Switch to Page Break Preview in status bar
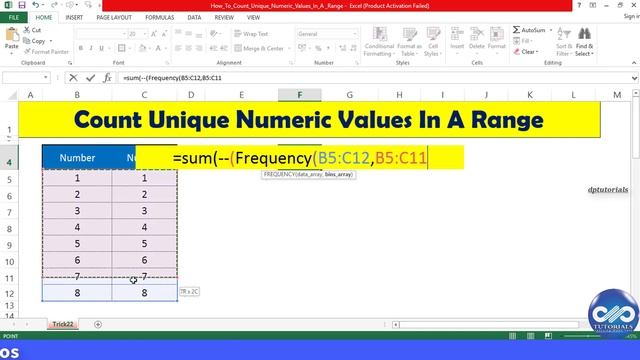This screenshot has width=640, height=360. click(x=548, y=336)
